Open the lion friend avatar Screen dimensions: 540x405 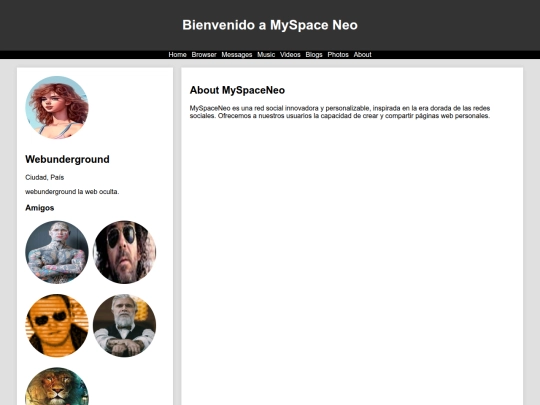57,386
